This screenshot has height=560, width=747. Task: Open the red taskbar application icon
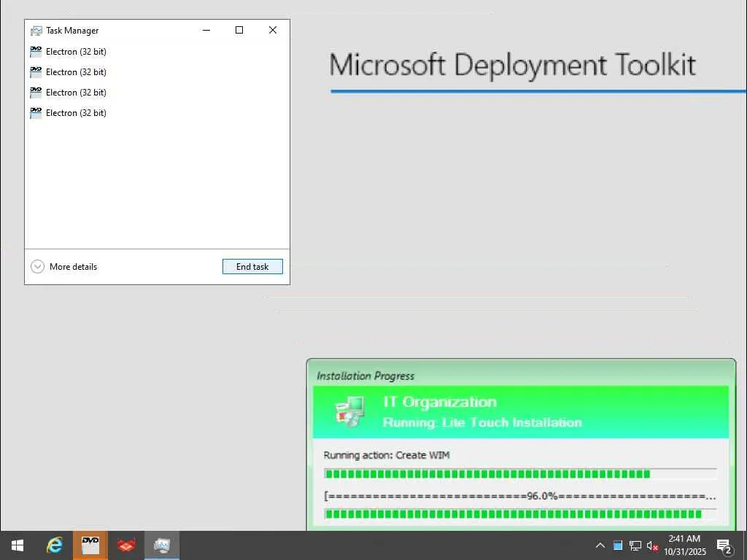pos(126,545)
